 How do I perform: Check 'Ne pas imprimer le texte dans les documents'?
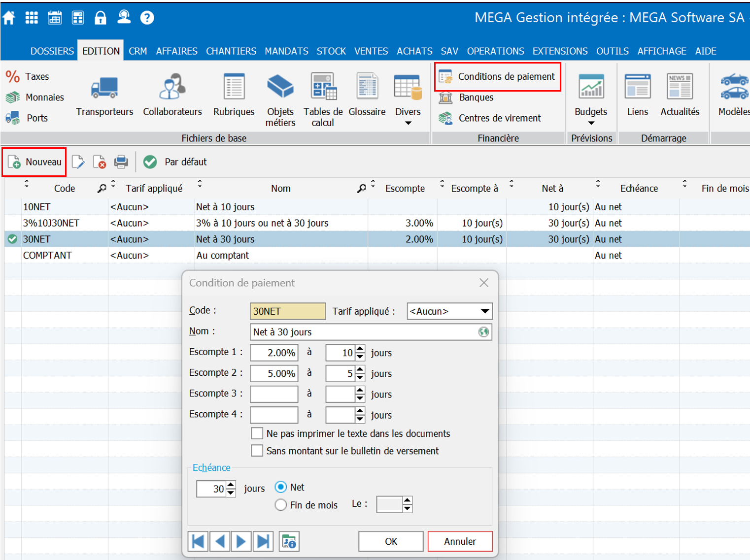tap(257, 433)
